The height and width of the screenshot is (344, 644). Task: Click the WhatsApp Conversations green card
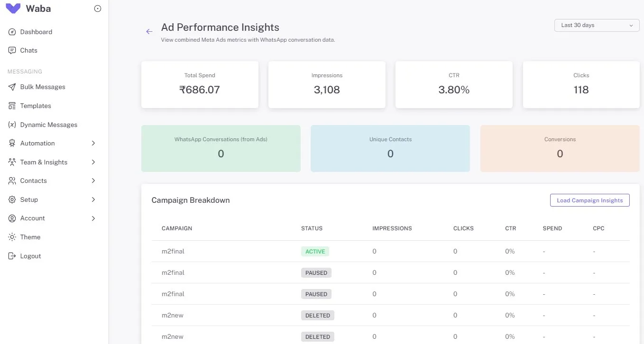click(221, 148)
